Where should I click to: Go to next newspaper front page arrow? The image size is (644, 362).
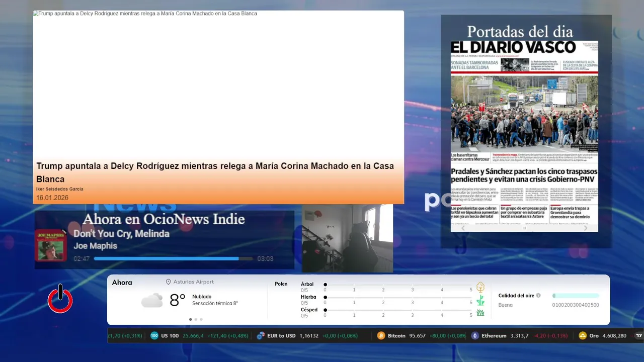click(586, 228)
